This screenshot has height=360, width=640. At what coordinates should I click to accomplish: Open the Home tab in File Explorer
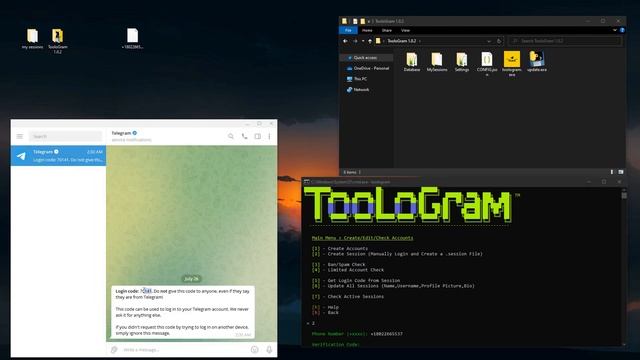(367, 30)
